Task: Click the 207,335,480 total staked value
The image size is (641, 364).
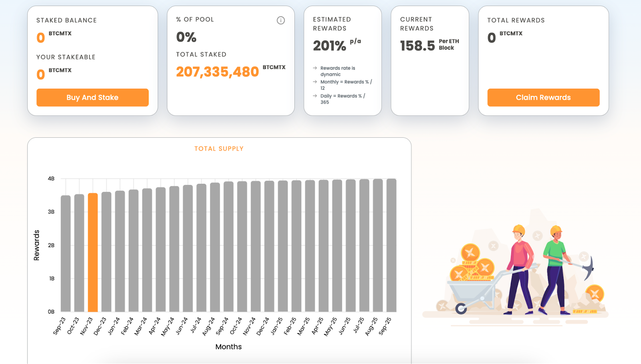Action: click(x=218, y=72)
